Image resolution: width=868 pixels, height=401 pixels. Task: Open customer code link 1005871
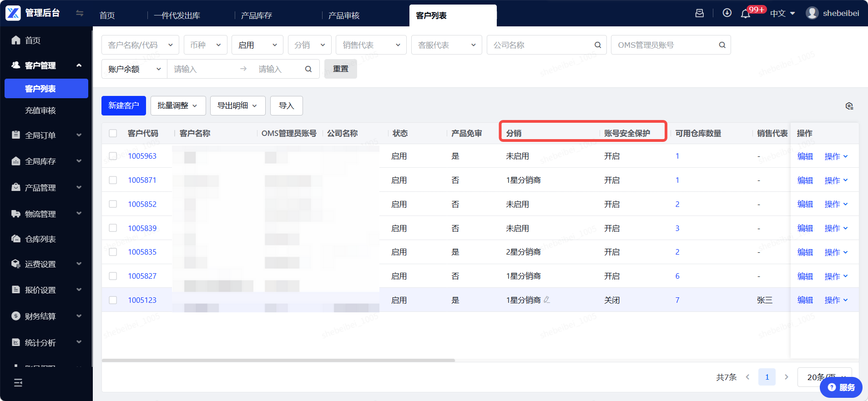click(x=142, y=180)
